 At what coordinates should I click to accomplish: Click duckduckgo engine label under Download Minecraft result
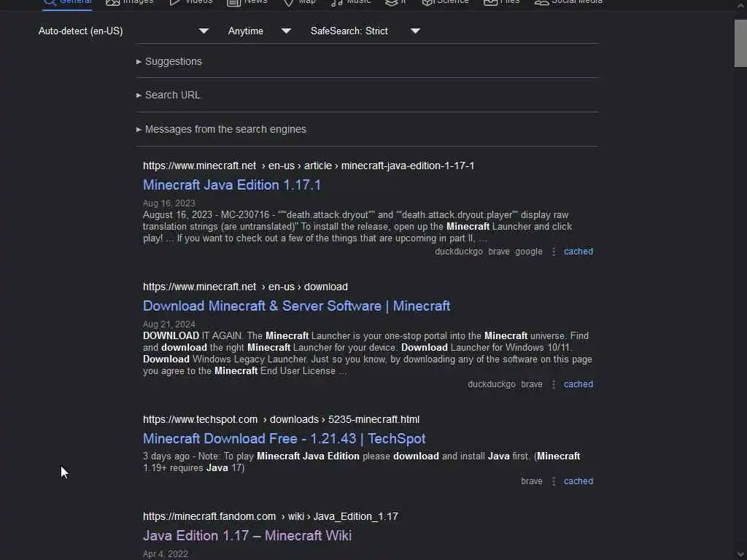coord(491,384)
